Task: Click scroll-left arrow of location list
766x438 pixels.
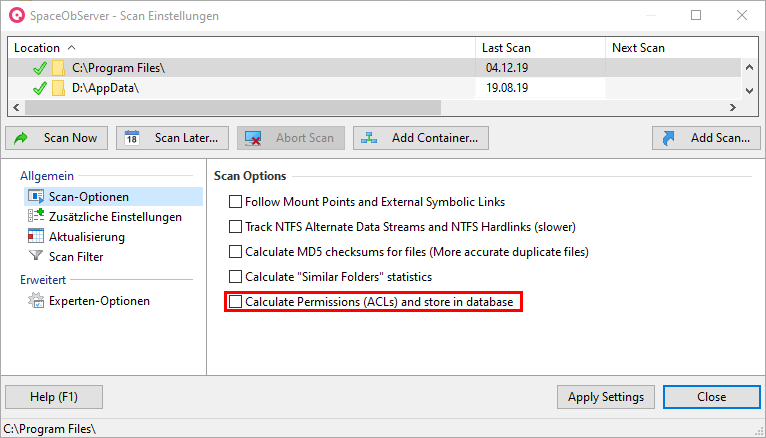Action: tap(17, 107)
